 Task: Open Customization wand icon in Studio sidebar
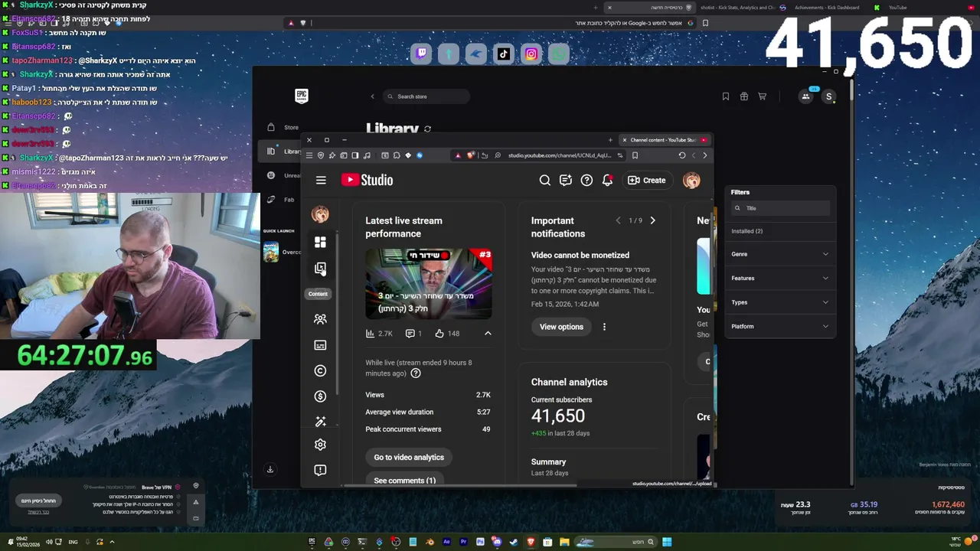(320, 422)
